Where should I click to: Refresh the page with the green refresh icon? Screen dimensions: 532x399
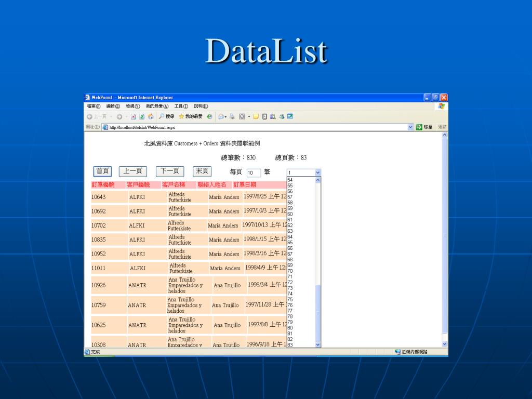point(142,117)
